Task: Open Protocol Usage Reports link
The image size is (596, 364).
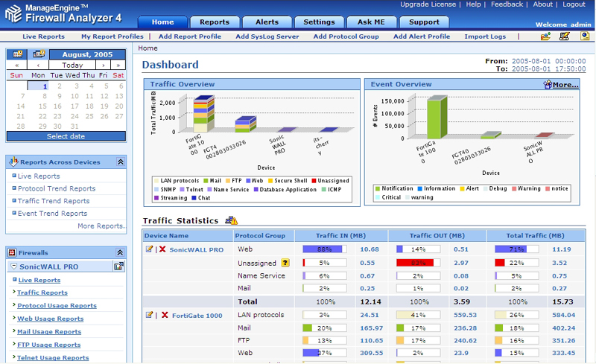Action: point(57,305)
